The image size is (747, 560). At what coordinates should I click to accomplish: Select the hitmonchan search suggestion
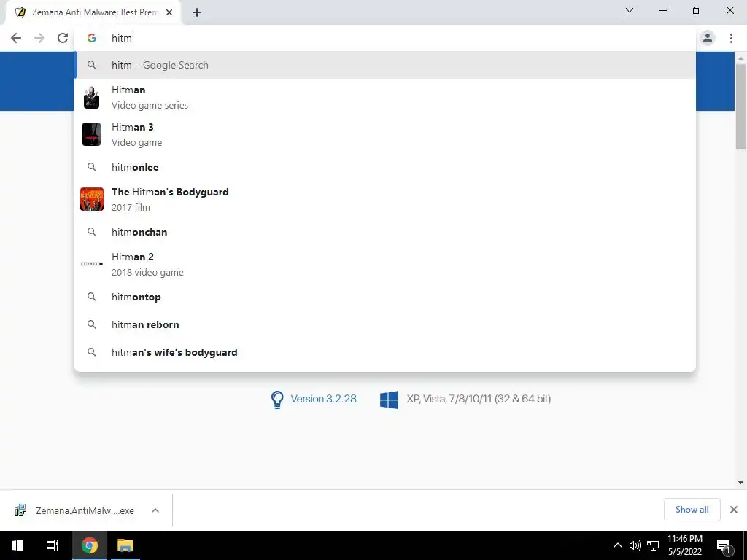click(x=385, y=232)
